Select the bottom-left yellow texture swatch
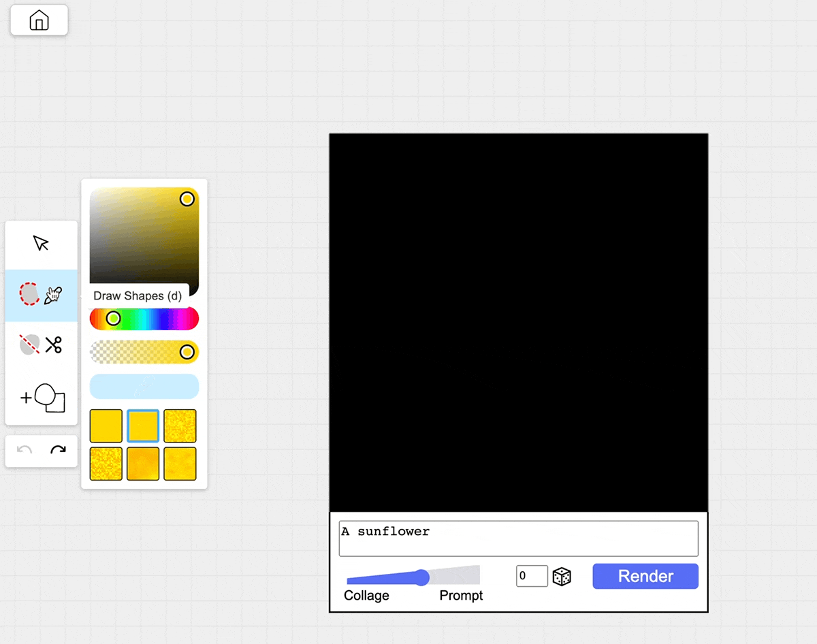The height and width of the screenshot is (644, 817). click(x=106, y=464)
